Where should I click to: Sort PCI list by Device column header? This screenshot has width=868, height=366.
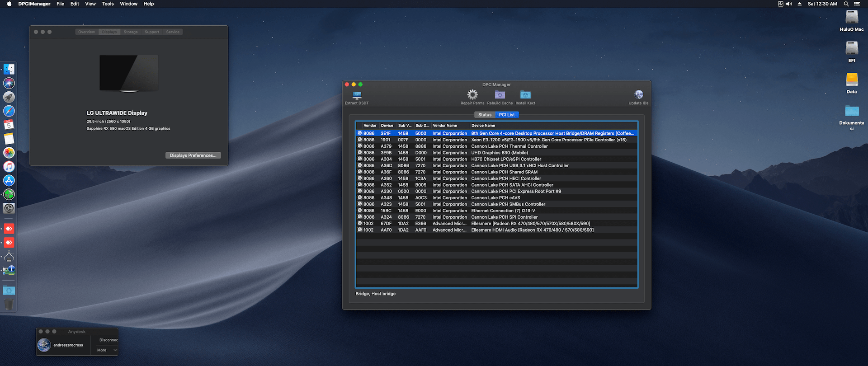pos(387,126)
